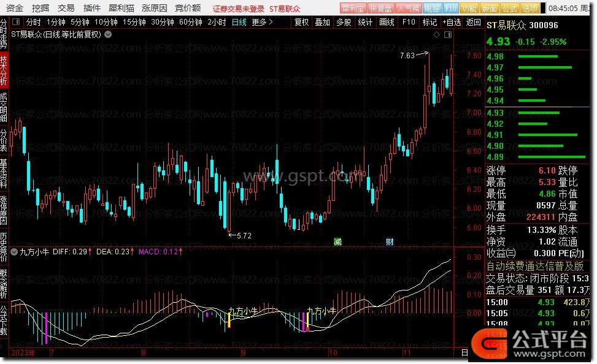Click the 7.63 high price label
The width and height of the screenshot is (597, 364).
[x=407, y=56]
